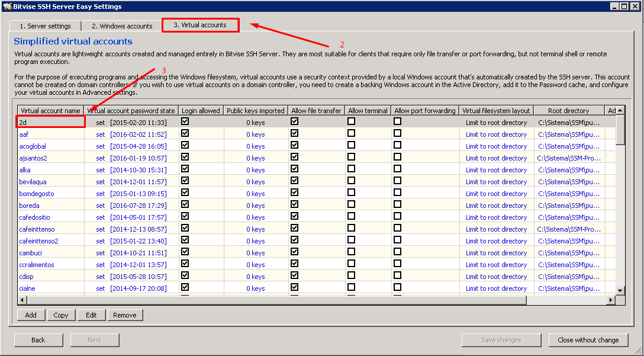The image size is (644, 356).
Task: Click the Virtual account password state header
Action: pos(131,111)
